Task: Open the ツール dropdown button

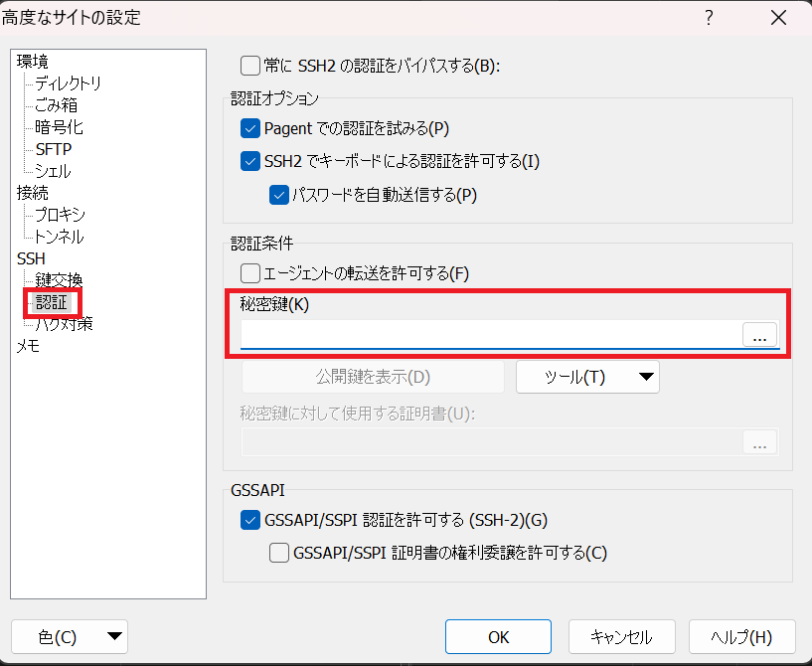Action: point(587,377)
